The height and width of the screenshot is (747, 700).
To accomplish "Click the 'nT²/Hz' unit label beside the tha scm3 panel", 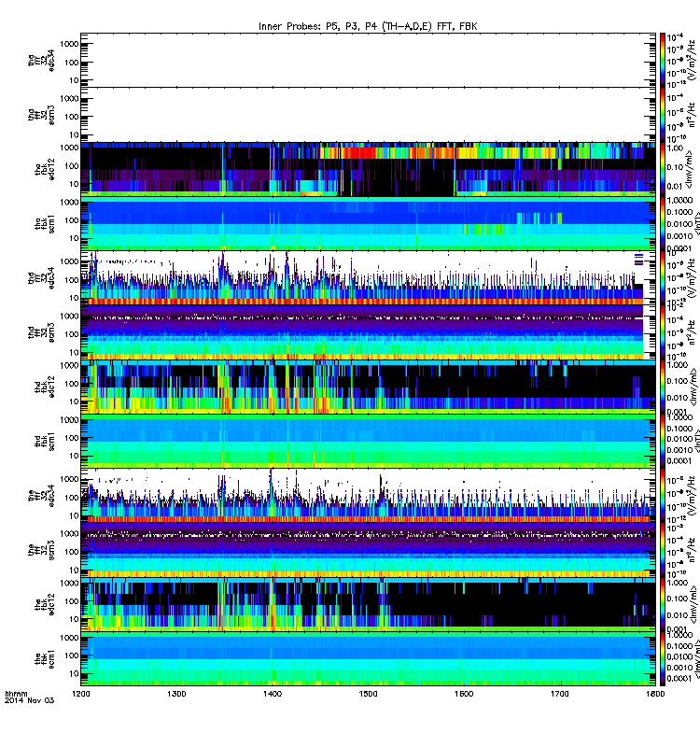I will click(x=693, y=114).
